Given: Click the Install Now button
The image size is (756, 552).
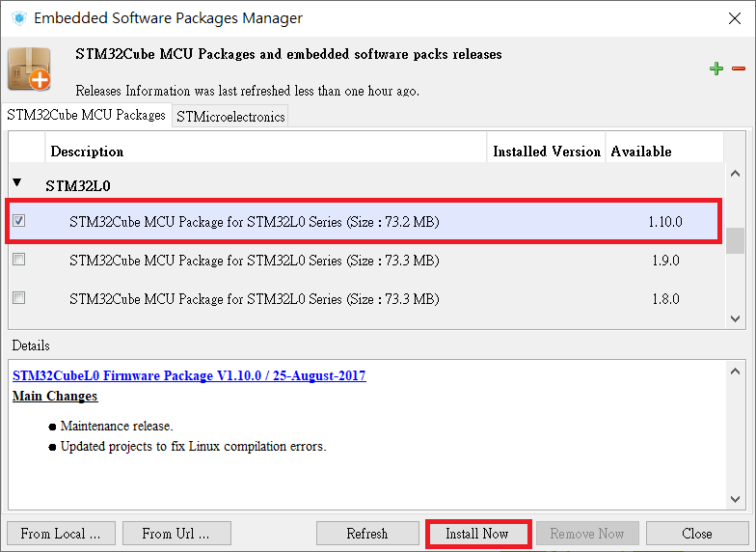Looking at the screenshot, I should (x=477, y=533).
